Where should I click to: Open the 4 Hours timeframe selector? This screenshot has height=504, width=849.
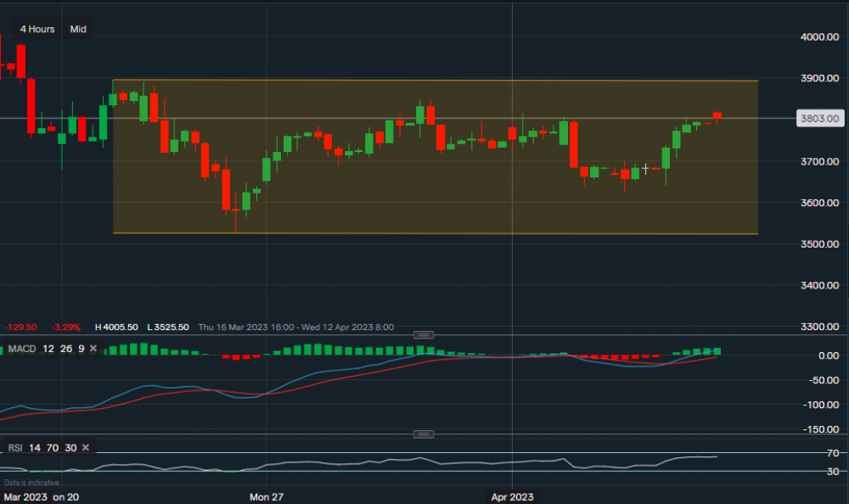(37, 29)
